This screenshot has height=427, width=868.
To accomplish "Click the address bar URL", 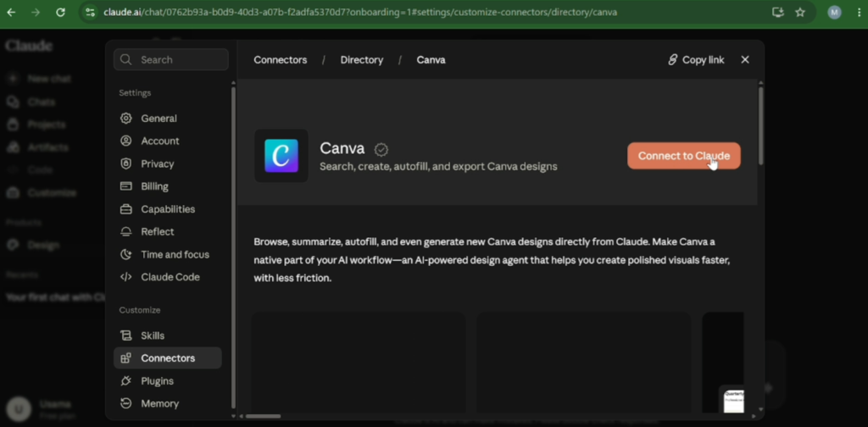I will click(x=359, y=12).
